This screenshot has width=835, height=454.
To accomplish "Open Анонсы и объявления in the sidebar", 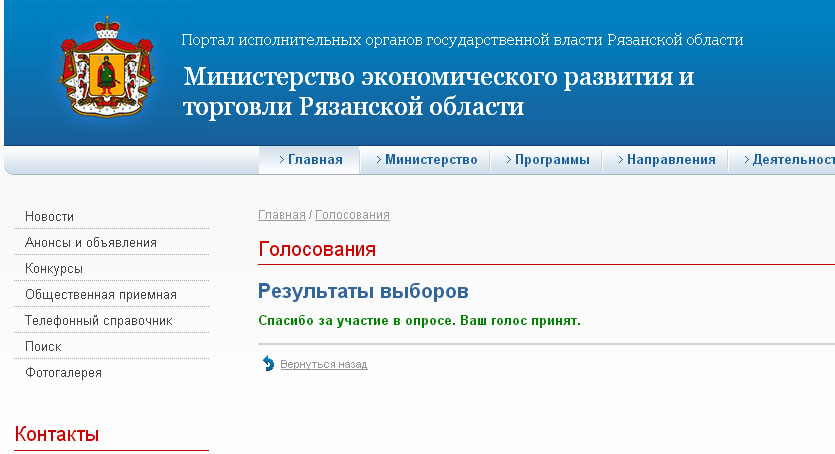I will click(91, 243).
